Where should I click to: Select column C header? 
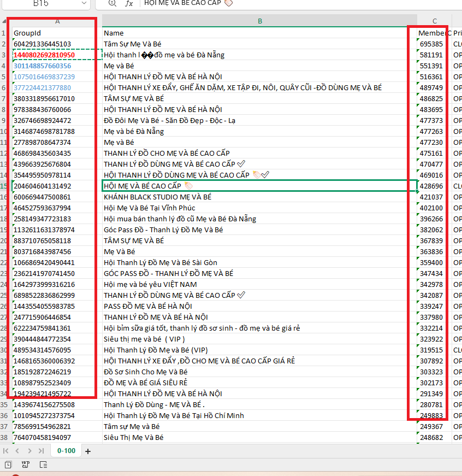click(x=435, y=21)
